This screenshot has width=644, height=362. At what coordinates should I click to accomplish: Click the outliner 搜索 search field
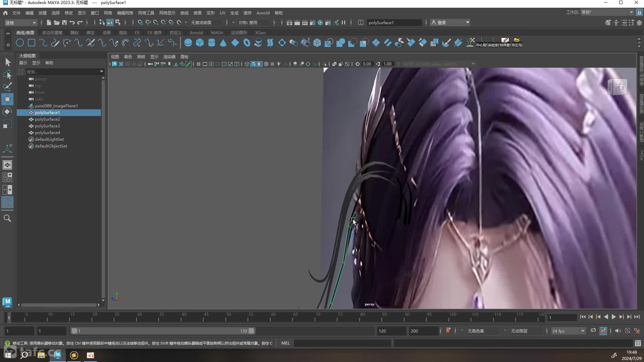[x=62, y=72]
